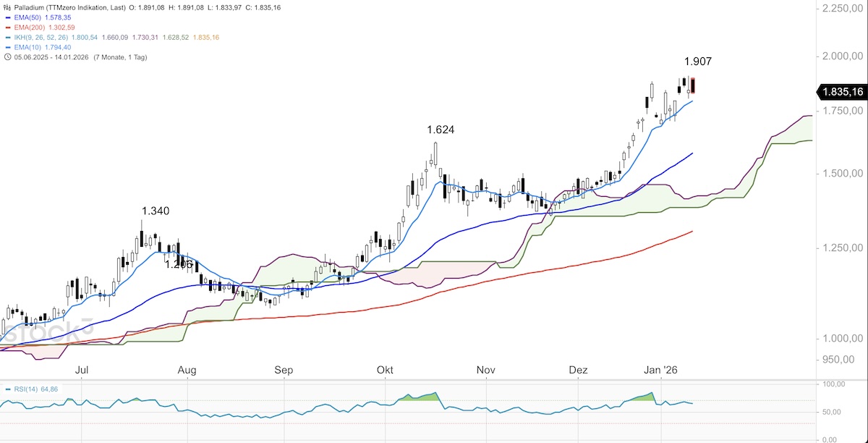Click the clock icon next to date range
Image resolution: width=868 pixels, height=443 pixels.
[x=7, y=57]
